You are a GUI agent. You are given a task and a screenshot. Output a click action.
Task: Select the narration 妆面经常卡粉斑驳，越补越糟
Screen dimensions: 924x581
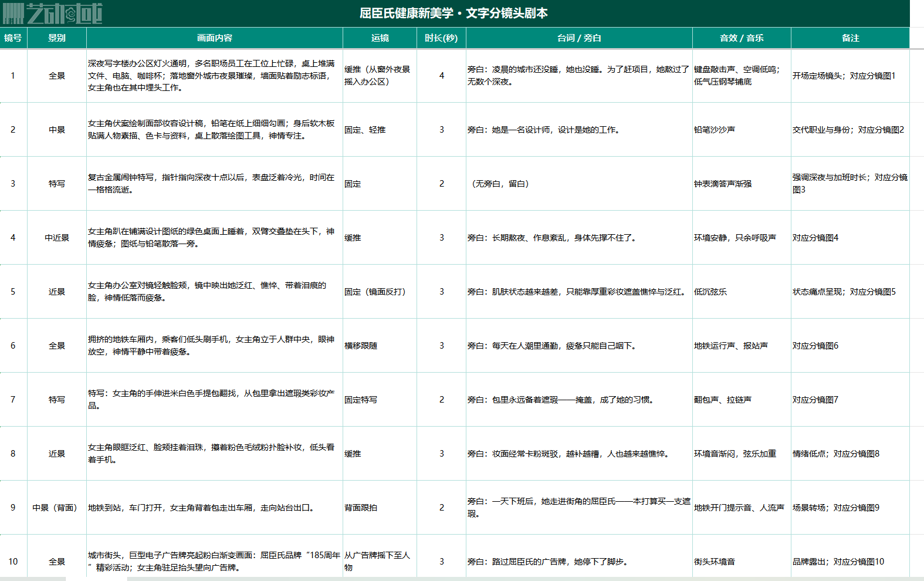(579, 454)
